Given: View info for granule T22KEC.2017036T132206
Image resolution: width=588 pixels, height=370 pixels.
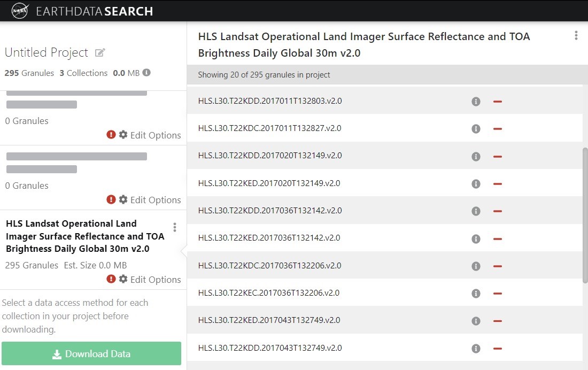Looking at the screenshot, I should pos(476,294).
